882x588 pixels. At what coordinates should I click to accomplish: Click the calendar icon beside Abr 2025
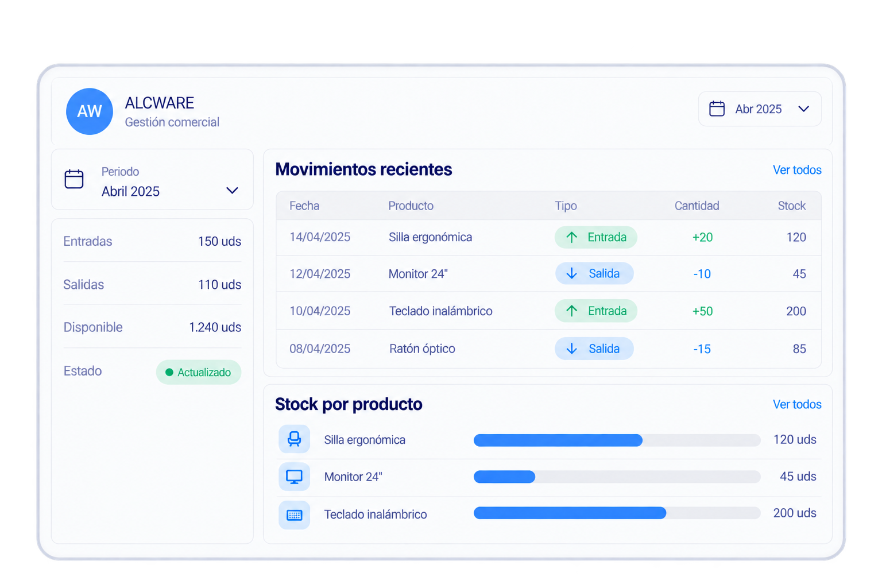[x=717, y=109]
